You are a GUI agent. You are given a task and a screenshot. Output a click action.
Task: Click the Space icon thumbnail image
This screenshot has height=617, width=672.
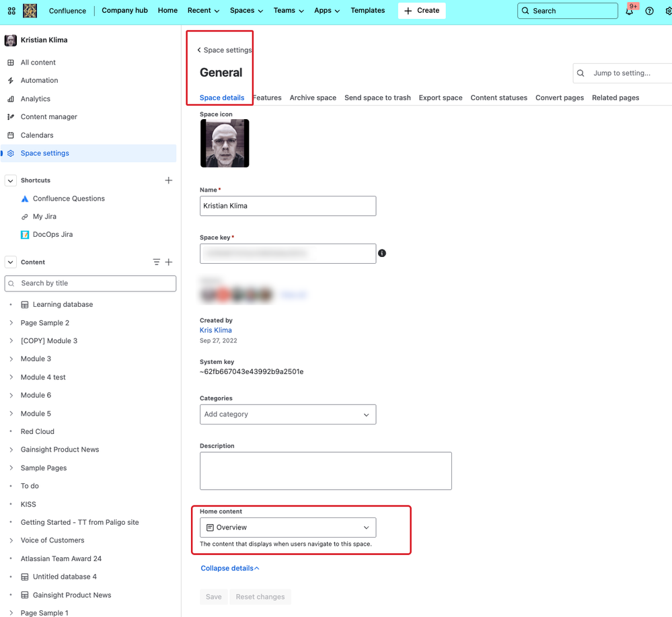(x=225, y=143)
